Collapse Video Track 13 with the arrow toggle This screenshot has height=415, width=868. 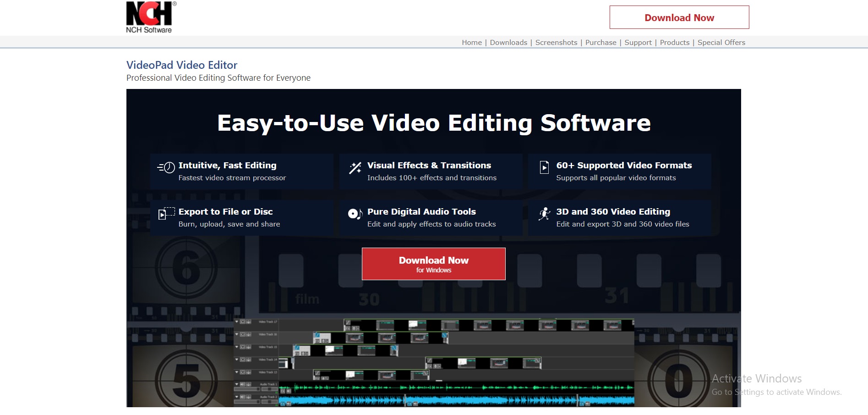click(x=236, y=372)
